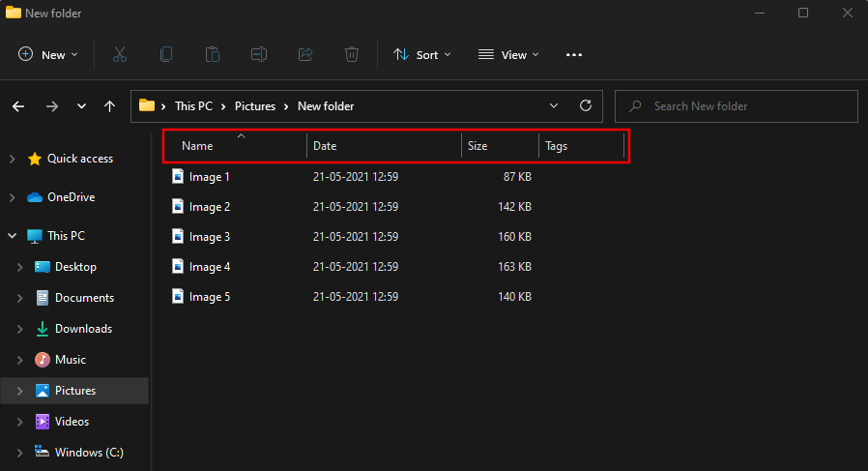Refresh the folder with the reload icon
This screenshot has height=471, width=868.
585,106
